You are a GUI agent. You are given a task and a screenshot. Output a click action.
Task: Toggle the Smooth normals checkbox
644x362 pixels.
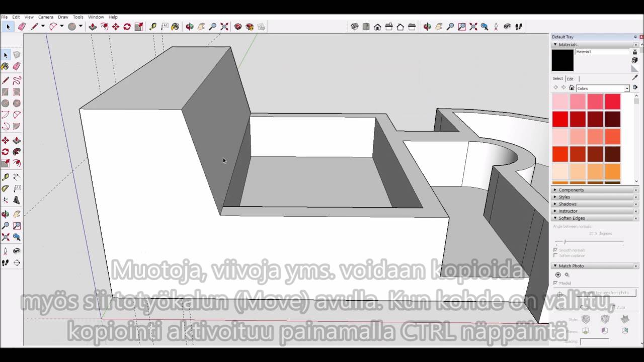tap(555, 250)
